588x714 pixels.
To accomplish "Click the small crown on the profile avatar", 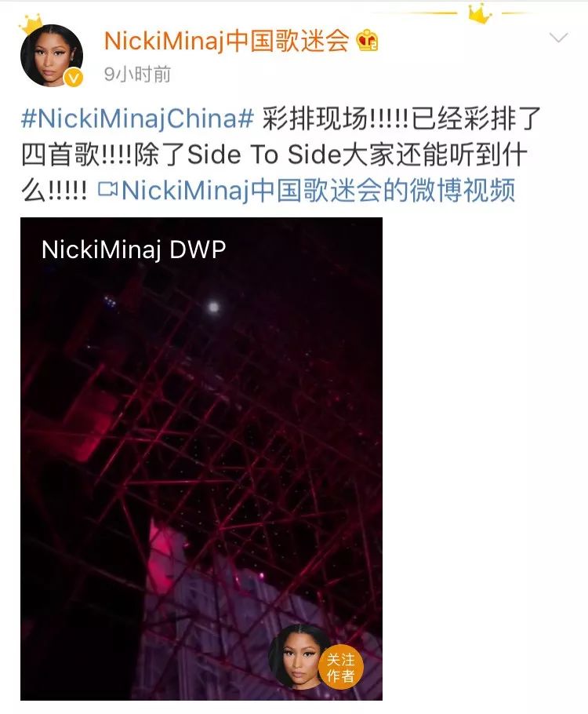I will click(32, 23).
